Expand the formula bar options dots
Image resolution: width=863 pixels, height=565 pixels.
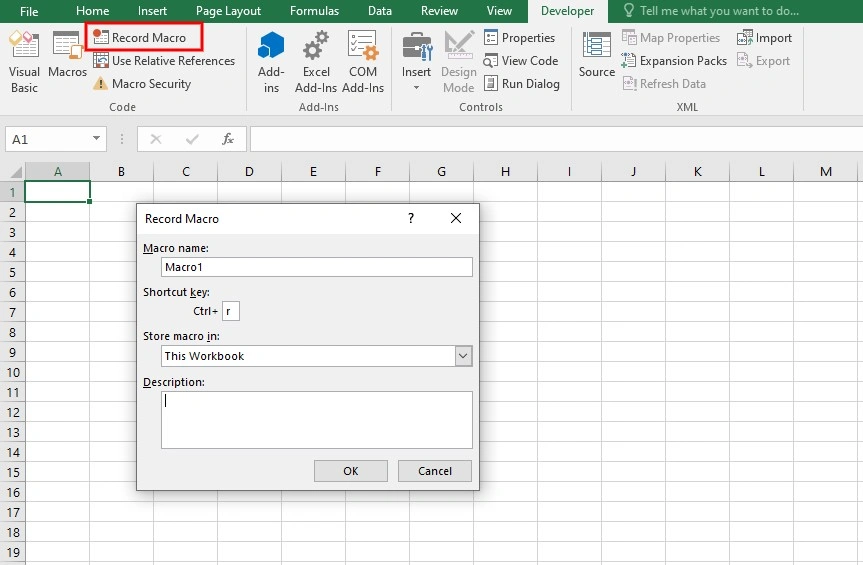point(122,139)
